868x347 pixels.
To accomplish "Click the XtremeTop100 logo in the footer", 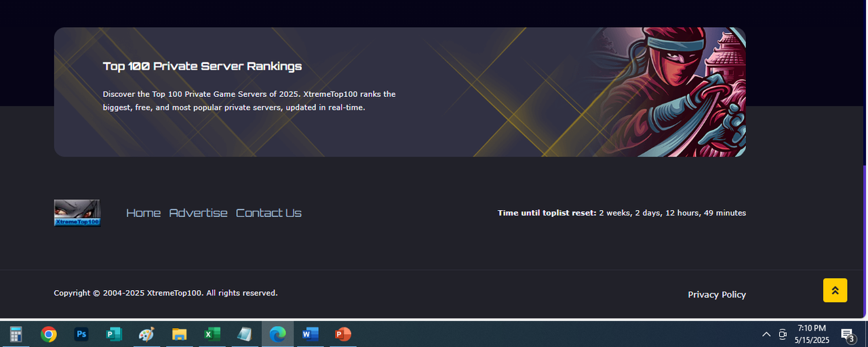I will (77, 213).
